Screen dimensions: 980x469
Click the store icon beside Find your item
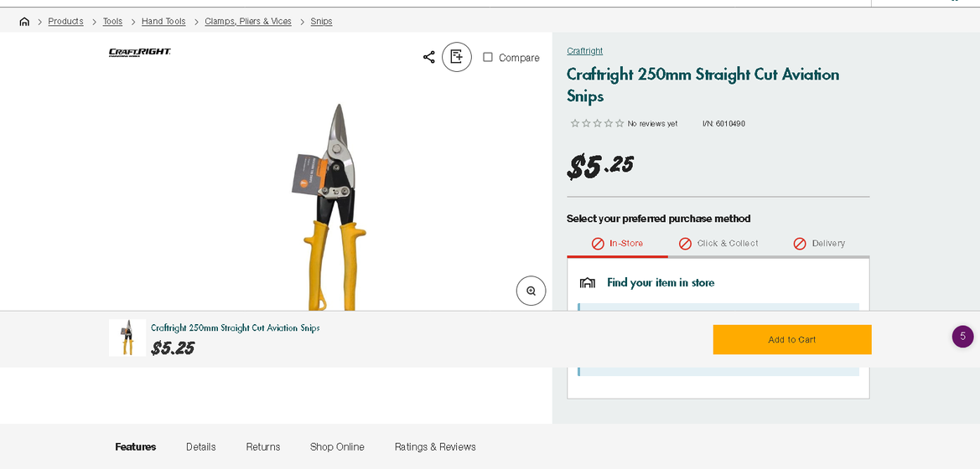click(588, 283)
